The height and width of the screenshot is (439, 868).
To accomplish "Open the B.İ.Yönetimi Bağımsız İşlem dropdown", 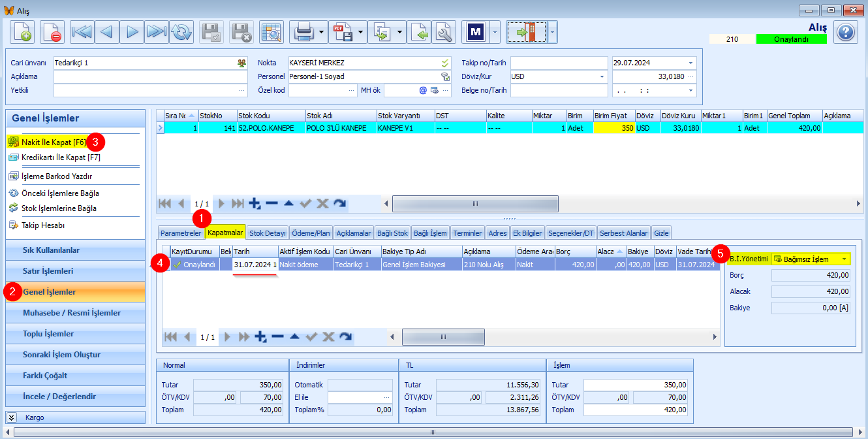I will (844, 259).
